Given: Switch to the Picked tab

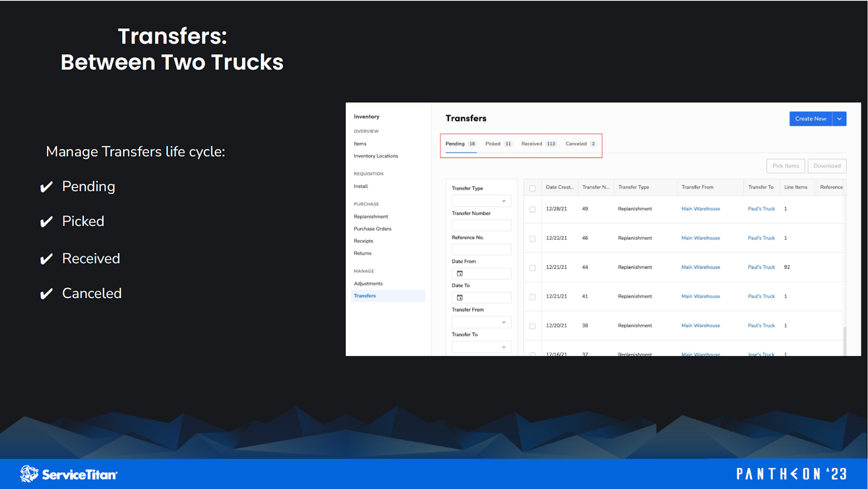Looking at the screenshot, I should [x=493, y=143].
